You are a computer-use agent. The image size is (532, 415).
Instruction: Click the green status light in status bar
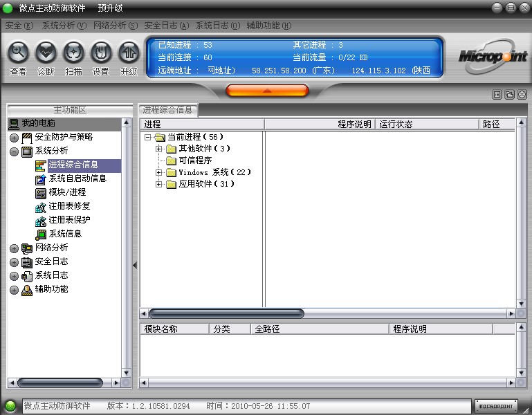tap(10, 406)
